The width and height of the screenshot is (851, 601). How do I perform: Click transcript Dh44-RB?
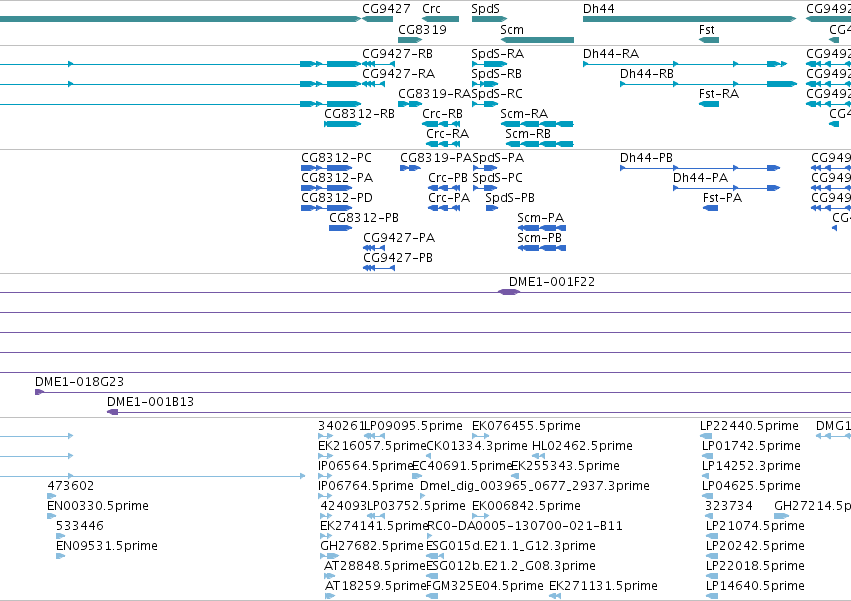(x=708, y=84)
